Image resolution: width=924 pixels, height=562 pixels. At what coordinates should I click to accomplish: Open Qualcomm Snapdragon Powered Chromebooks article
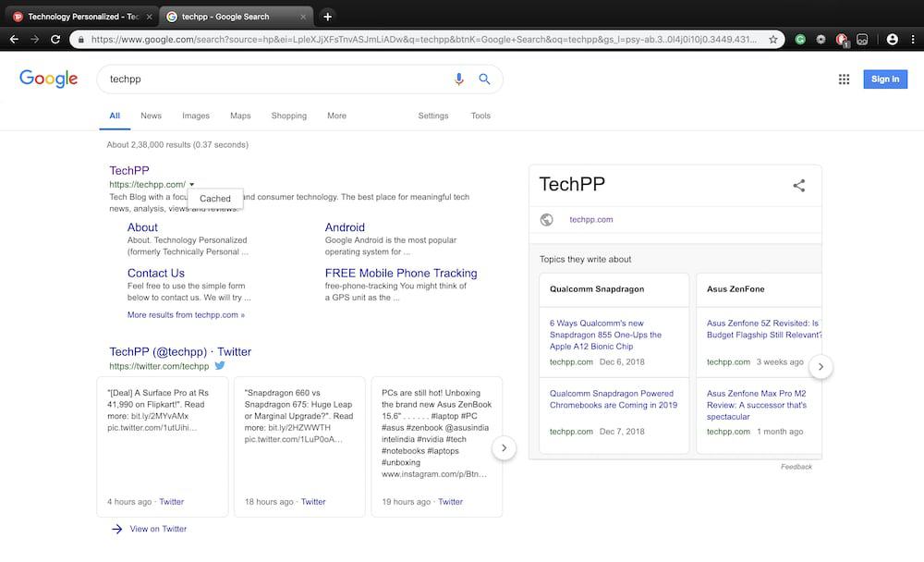tap(614, 399)
